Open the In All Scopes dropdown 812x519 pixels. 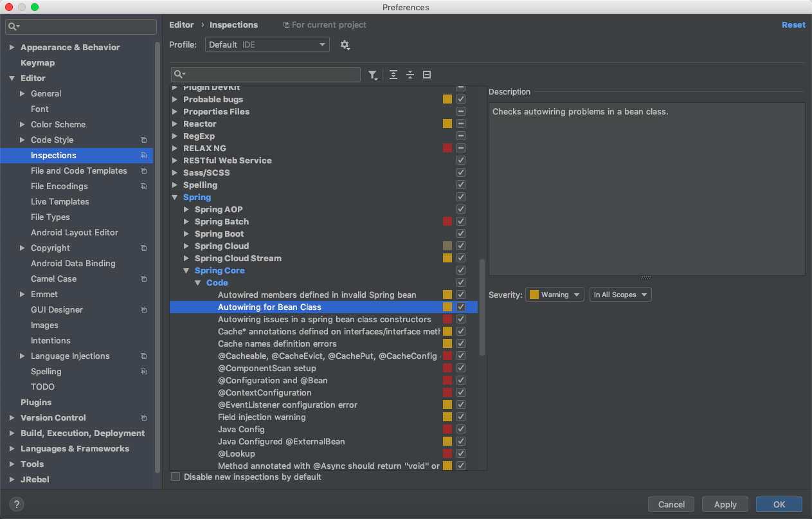tap(620, 295)
